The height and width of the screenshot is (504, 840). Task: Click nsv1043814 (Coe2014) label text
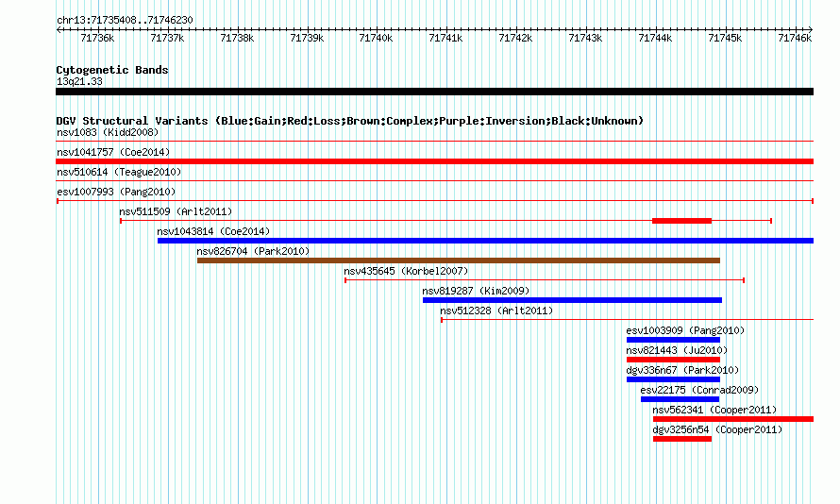click(x=213, y=231)
